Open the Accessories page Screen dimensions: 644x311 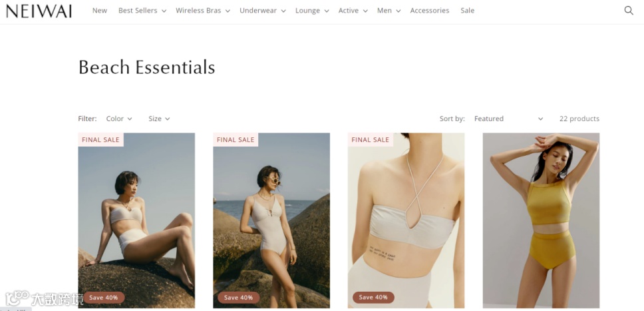[x=430, y=11]
